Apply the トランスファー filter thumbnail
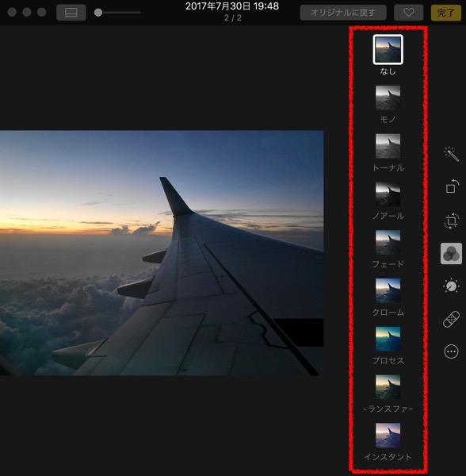The height and width of the screenshot is (476, 466). point(388,387)
